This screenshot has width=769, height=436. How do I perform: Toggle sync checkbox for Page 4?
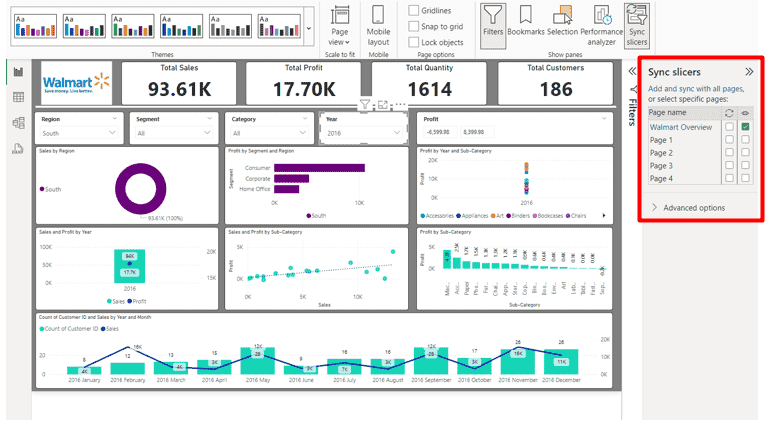click(x=729, y=178)
